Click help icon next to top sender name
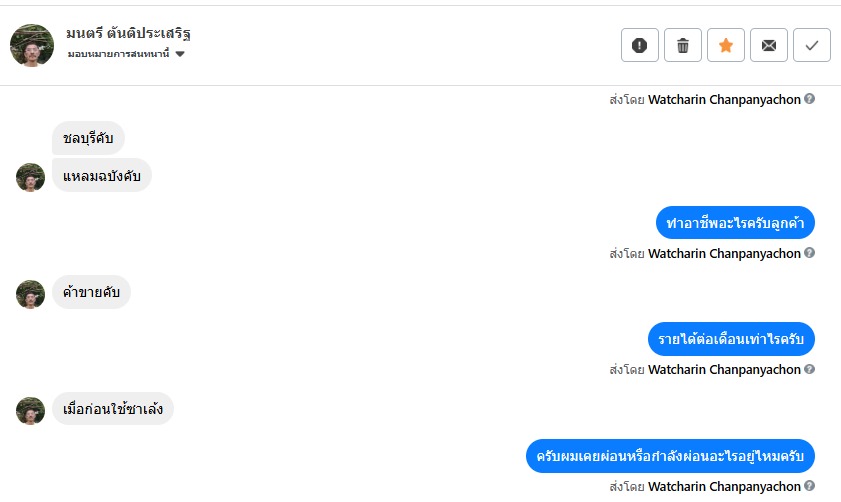The height and width of the screenshot is (502, 841). click(x=810, y=99)
